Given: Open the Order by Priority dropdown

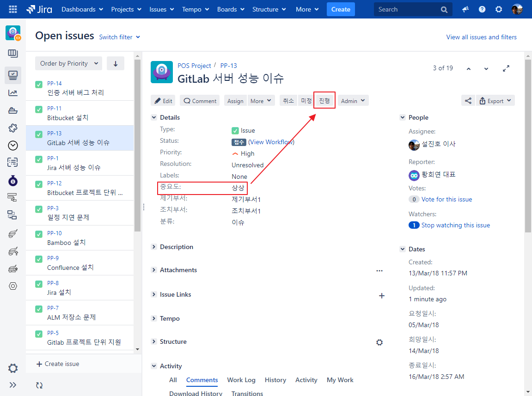Looking at the screenshot, I should pos(68,63).
